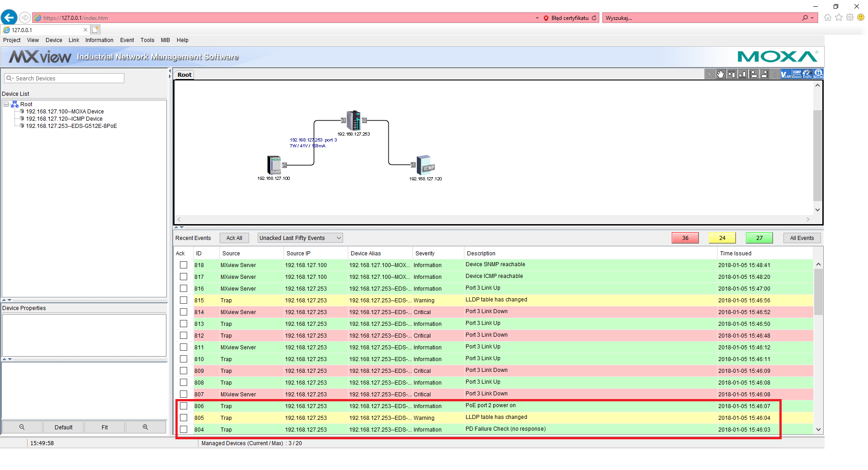Open the IGMP view
This screenshot has width=868, height=470.
797,74
